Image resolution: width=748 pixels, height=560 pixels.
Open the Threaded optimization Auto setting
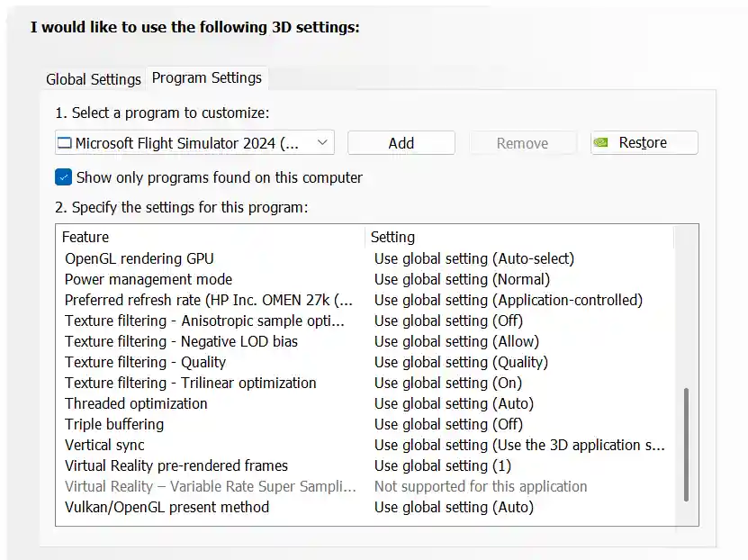point(454,403)
